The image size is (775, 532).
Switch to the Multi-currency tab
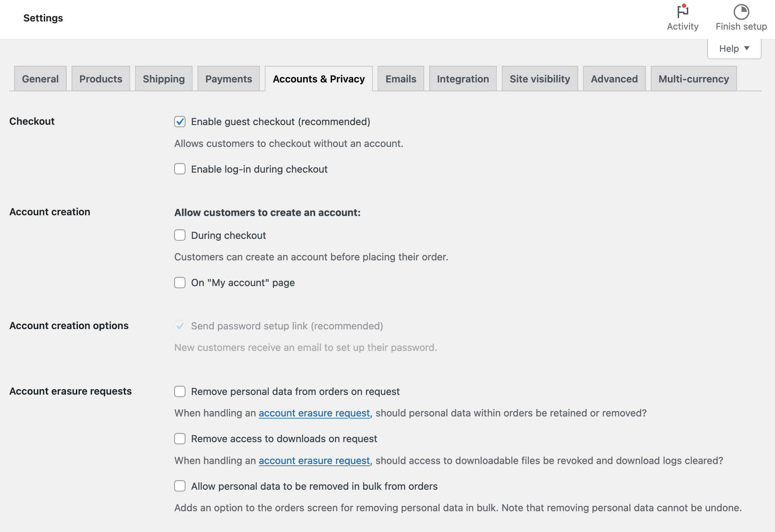click(693, 79)
